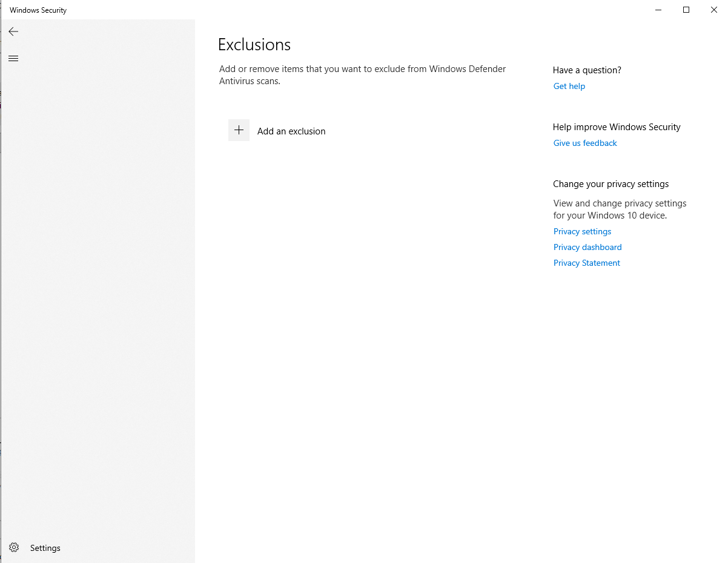The image size is (728, 563).
Task: Click the Exclusions page heading
Action: point(254,45)
